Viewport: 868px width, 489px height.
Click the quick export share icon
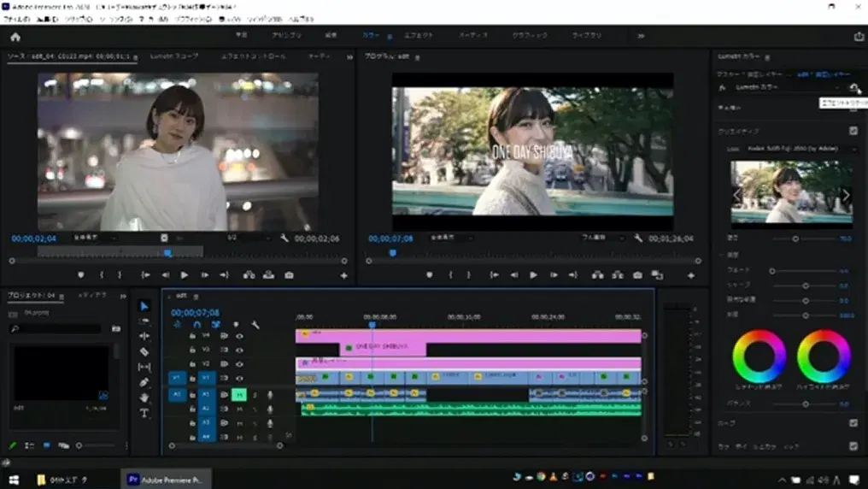pos(859,37)
